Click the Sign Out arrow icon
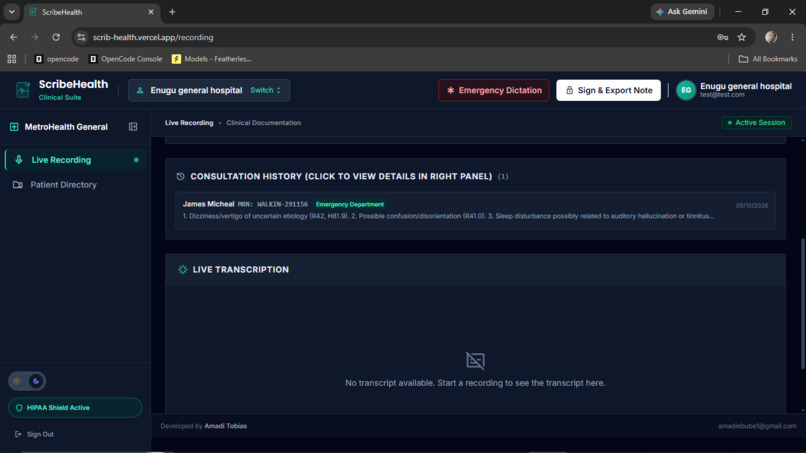This screenshot has height=453, width=806. (18, 434)
